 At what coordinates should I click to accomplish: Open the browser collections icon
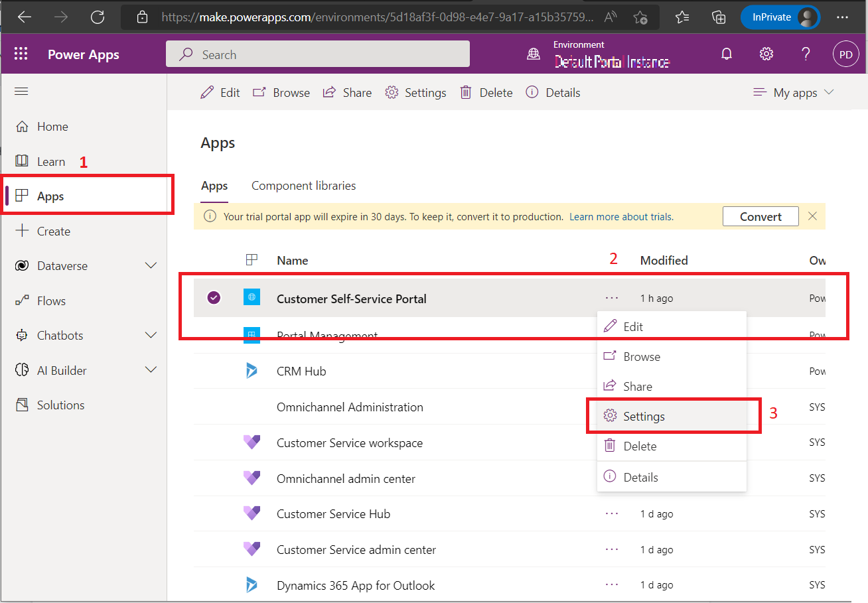(719, 17)
